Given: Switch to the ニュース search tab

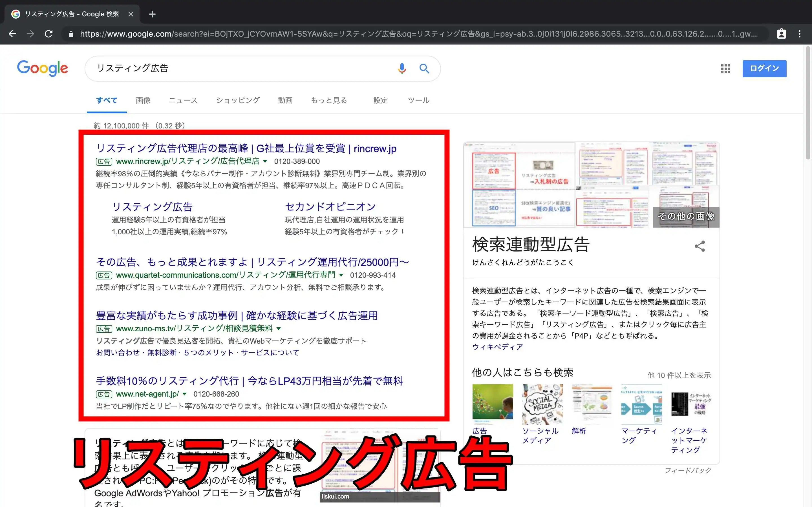Looking at the screenshot, I should 183,100.
